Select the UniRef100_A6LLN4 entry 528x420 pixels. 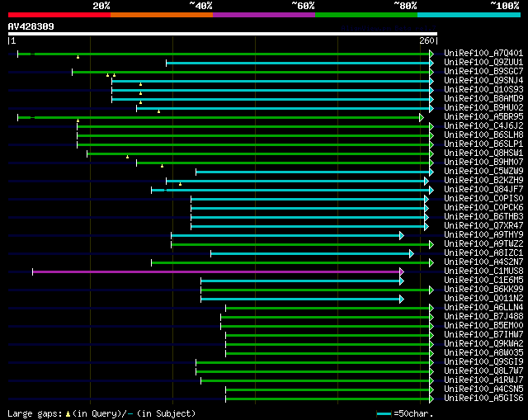click(x=483, y=308)
